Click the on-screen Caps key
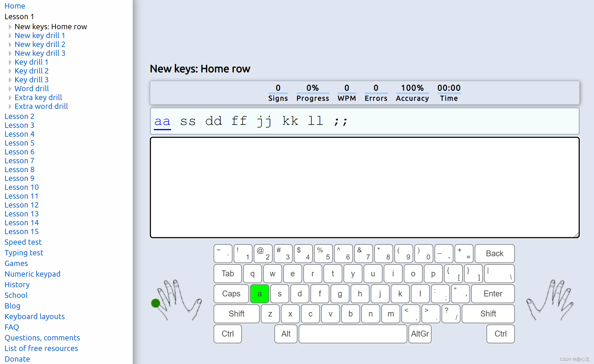Viewport: 594px width, 364px height. pyautogui.click(x=231, y=294)
